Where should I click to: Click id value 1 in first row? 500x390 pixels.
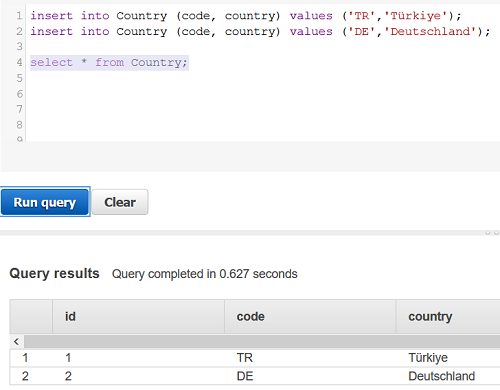[68, 358]
